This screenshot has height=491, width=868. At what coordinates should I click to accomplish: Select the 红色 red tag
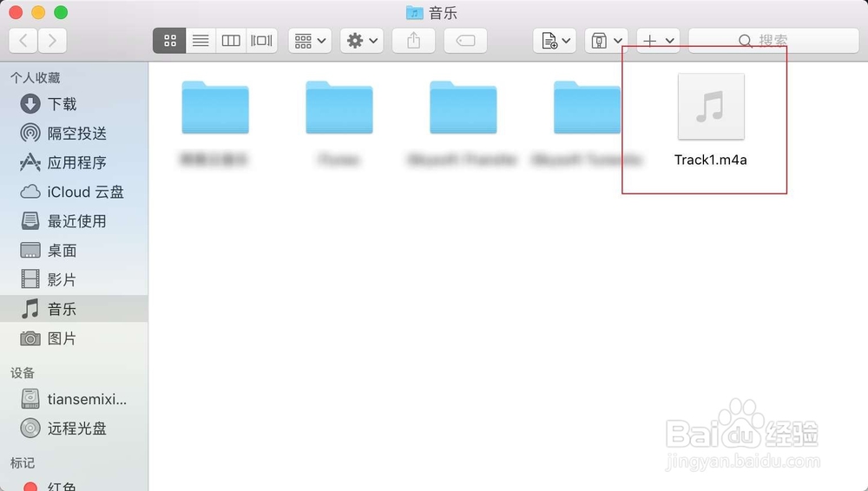coord(74,486)
